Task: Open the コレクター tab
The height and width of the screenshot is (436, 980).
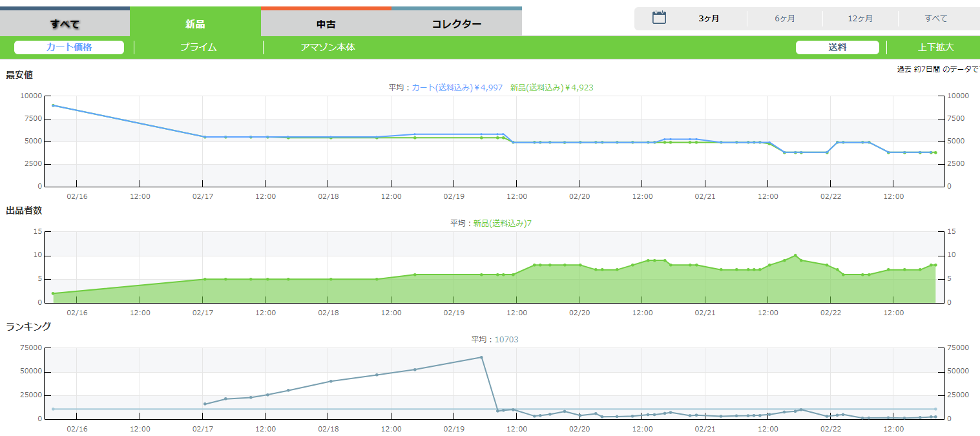Action: tap(456, 25)
